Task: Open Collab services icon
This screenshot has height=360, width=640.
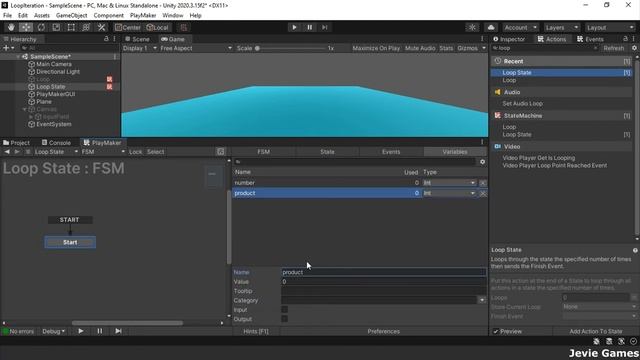Action: [x=472, y=27]
